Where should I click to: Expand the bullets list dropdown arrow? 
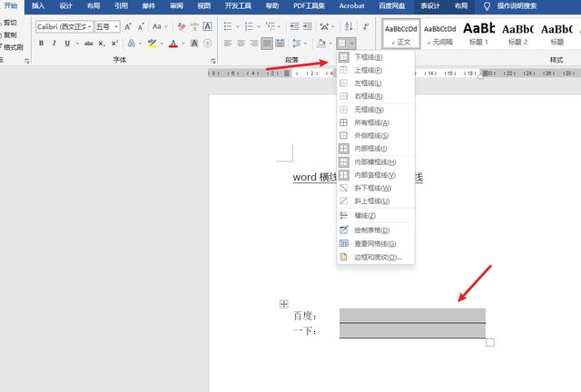pos(237,26)
